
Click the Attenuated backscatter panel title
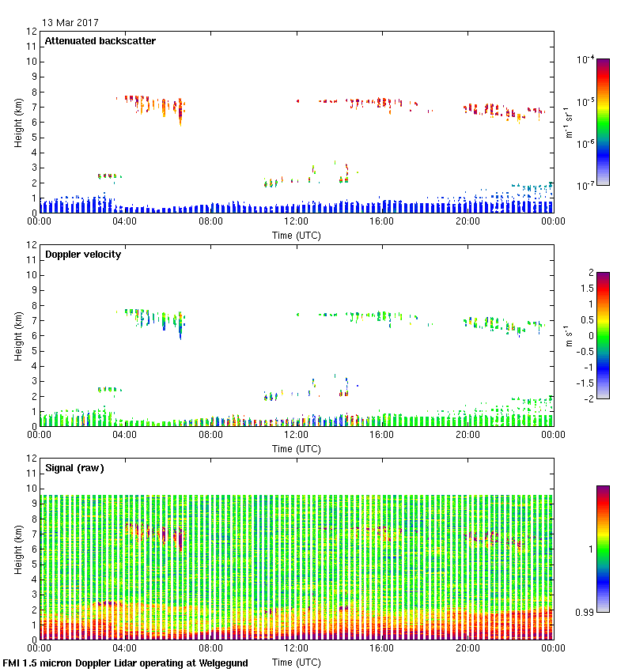pos(100,41)
